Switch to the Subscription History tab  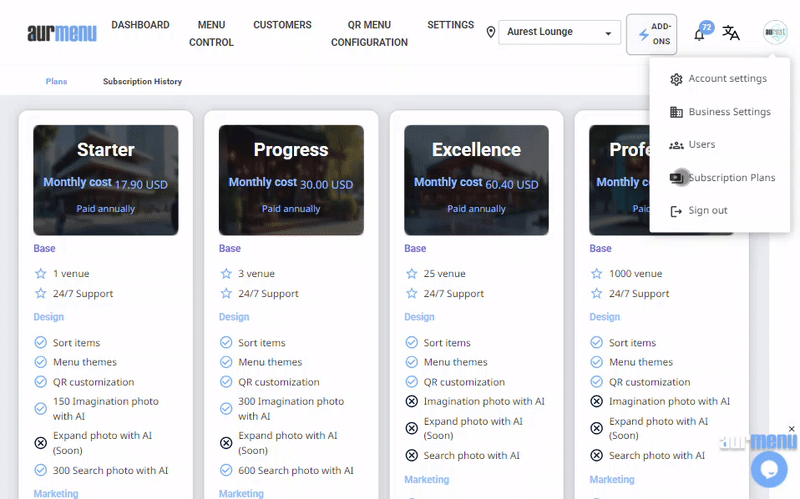tap(142, 82)
